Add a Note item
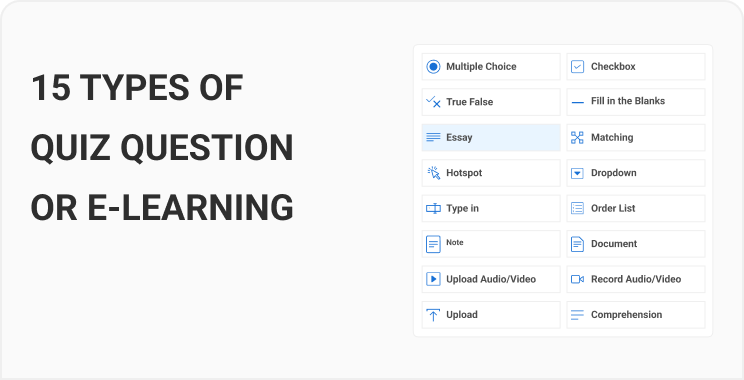The height and width of the screenshot is (380, 744). click(491, 244)
